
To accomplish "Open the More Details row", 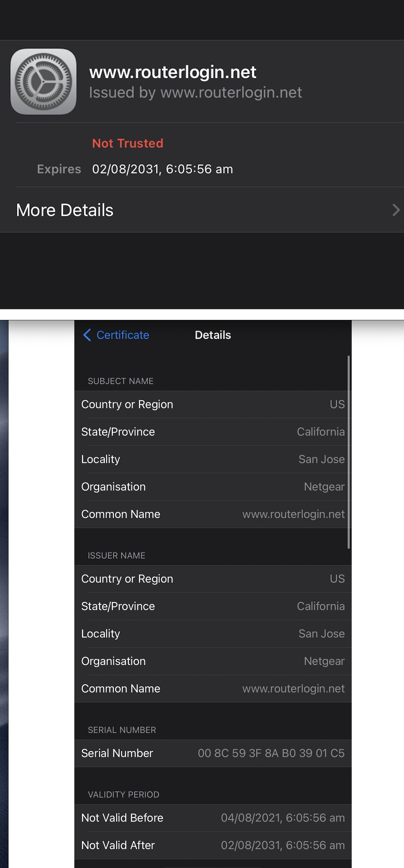I will tap(202, 210).
